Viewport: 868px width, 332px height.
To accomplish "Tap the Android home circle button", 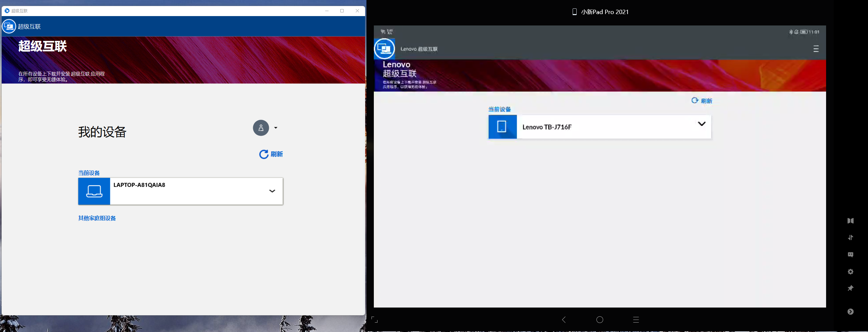I will point(600,320).
